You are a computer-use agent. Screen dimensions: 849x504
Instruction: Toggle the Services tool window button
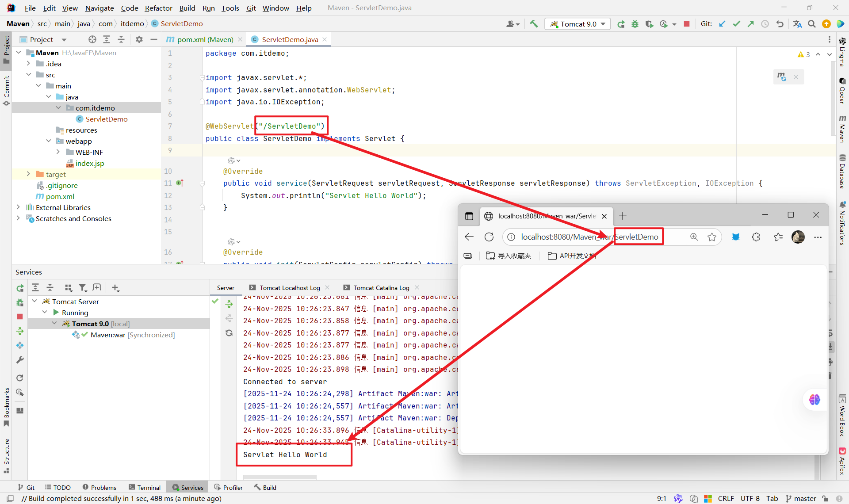pyautogui.click(x=188, y=487)
